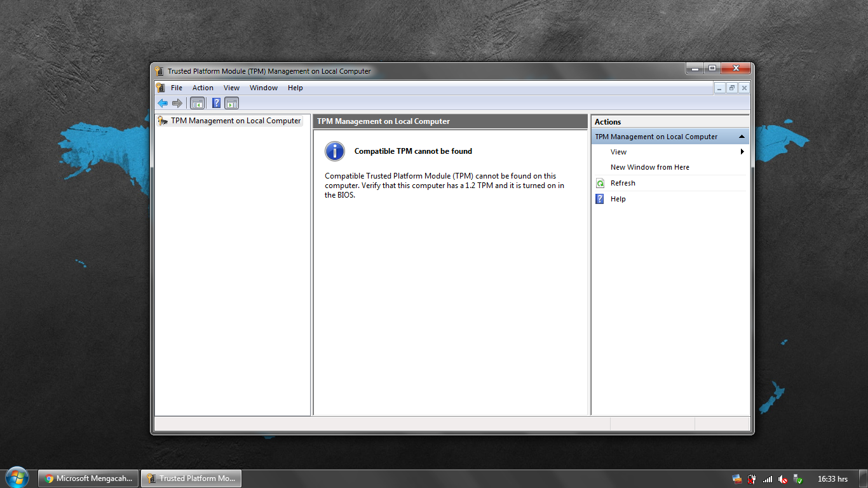This screenshot has height=488, width=868.
Task: Click the MMC document icon left of File
Action: pos(161,88)
